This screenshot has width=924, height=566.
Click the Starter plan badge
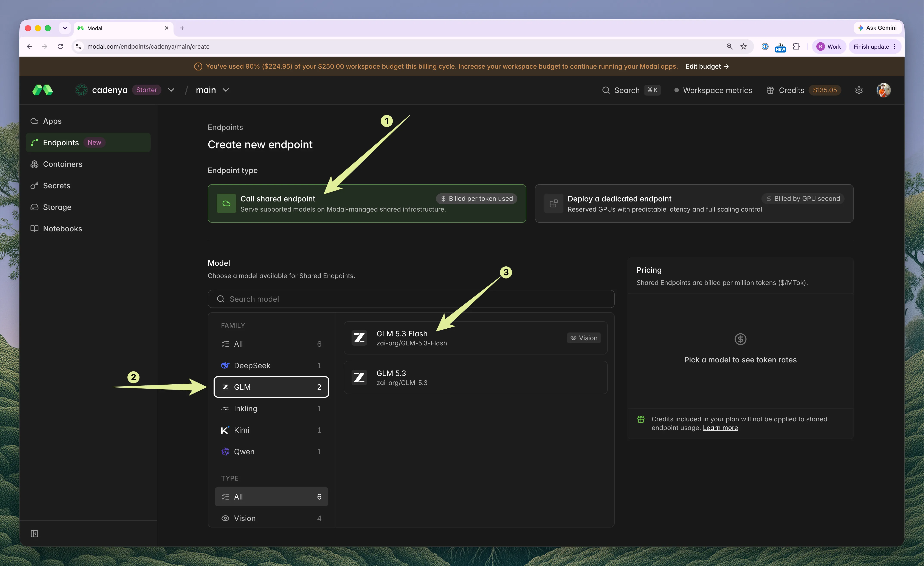pyautogui.click(x=146, y=90)
